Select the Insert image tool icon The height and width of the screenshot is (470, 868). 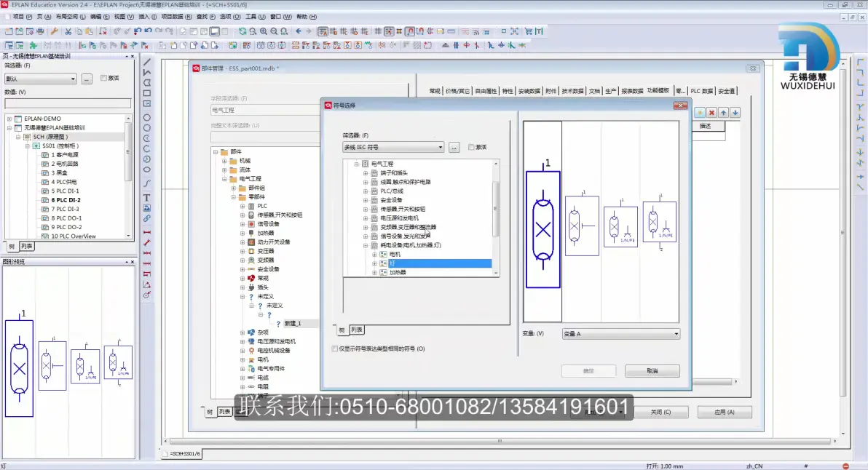pos(146,208)
